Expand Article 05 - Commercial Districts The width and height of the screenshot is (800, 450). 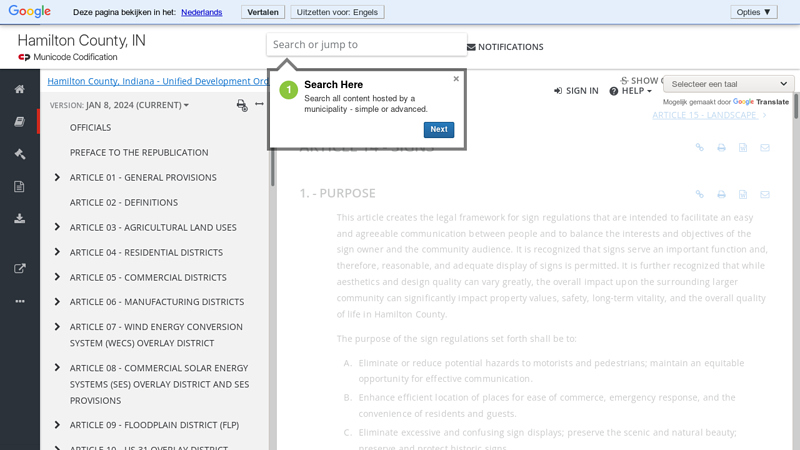pyautogui.click(x=57, y=277)
